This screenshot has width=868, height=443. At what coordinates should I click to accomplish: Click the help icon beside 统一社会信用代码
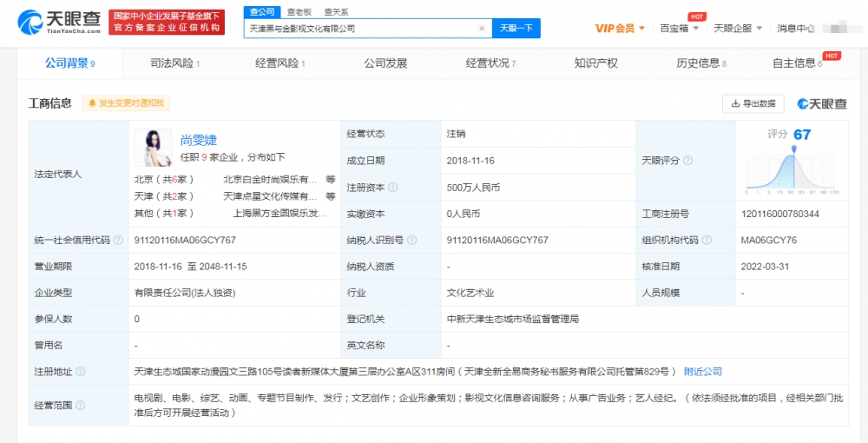[x=117, y=240]
